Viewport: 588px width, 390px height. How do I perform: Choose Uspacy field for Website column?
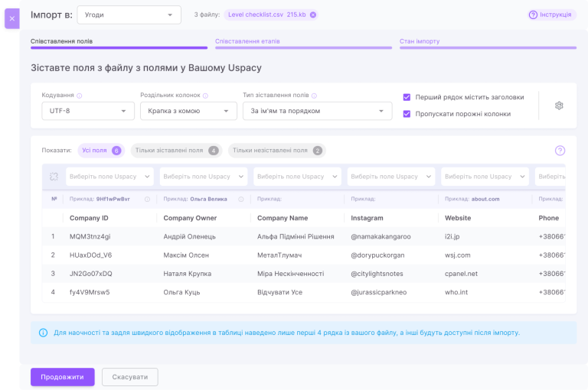pyautogui.click(x=485, y=177)
